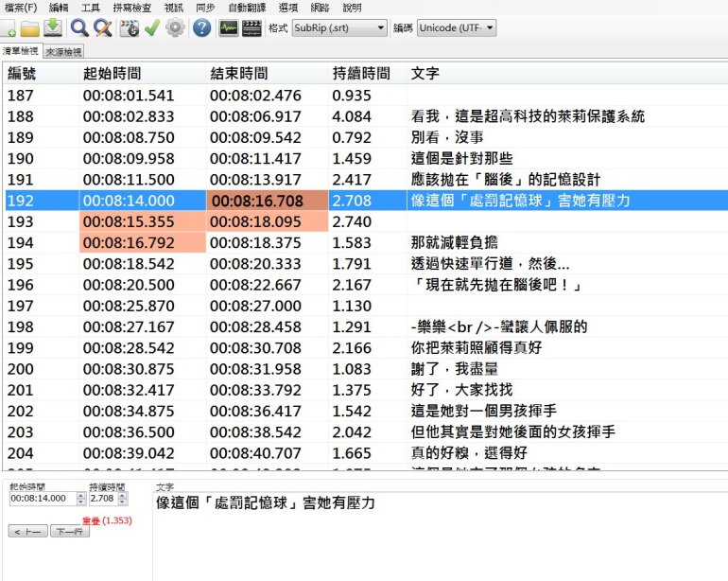Open the 自動翻譯 menu
The width and height of the screenshot is (728, 581).
coord(247,8)
